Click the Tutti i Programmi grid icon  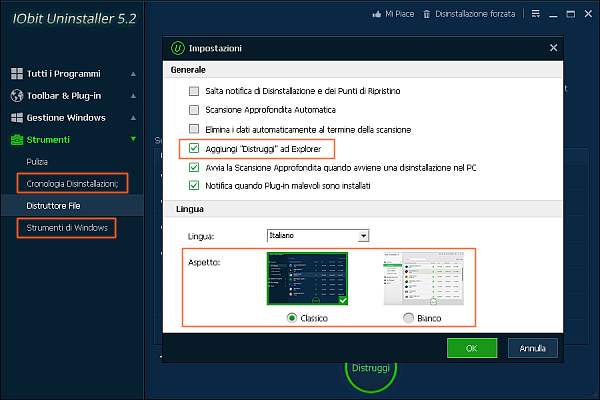click(x=17, y=73)
